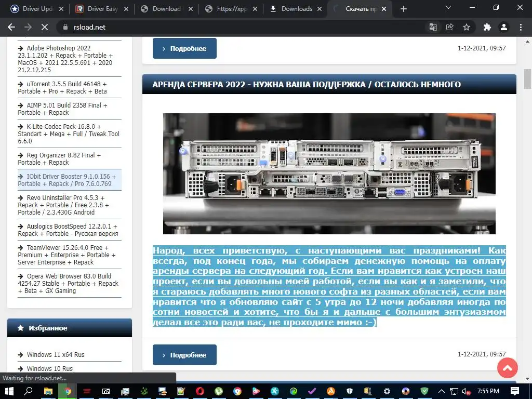The height and width of the screenshot is (399, 532).
Task: Click the grayed-out forward navigation arrow
Action: pos(28,27)
